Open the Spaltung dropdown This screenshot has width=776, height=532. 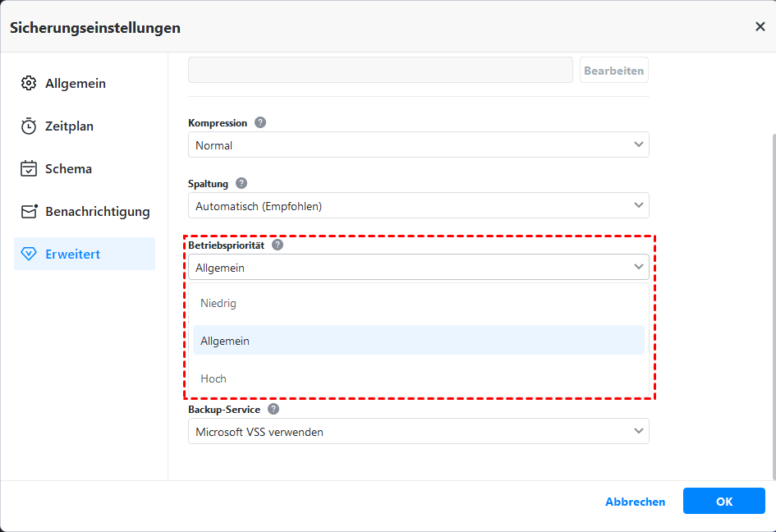click(x=418, y=206)
